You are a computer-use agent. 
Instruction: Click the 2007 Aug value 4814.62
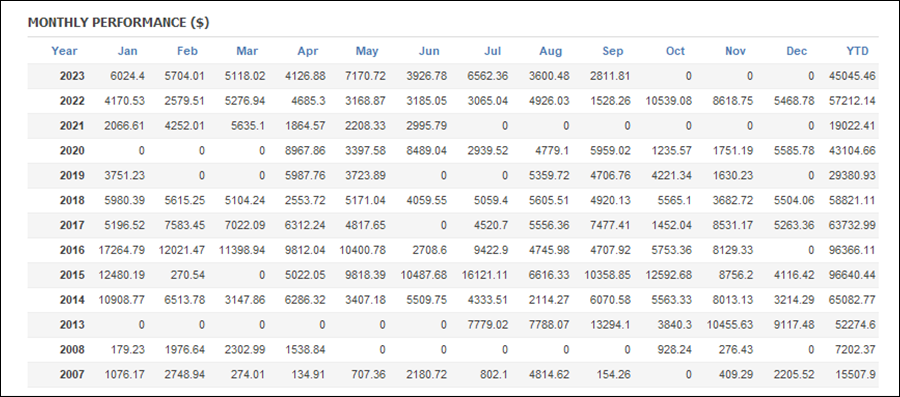[x=549, y=375]
